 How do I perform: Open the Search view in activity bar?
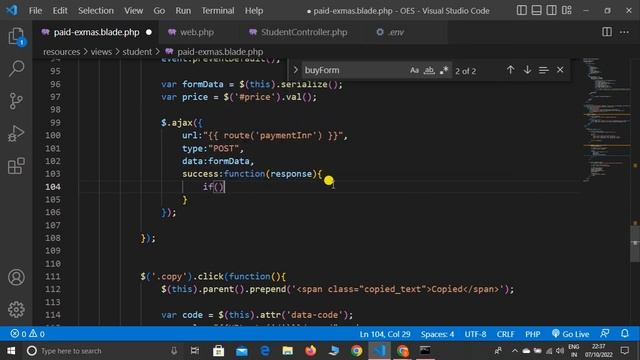[x=16, y=68]
